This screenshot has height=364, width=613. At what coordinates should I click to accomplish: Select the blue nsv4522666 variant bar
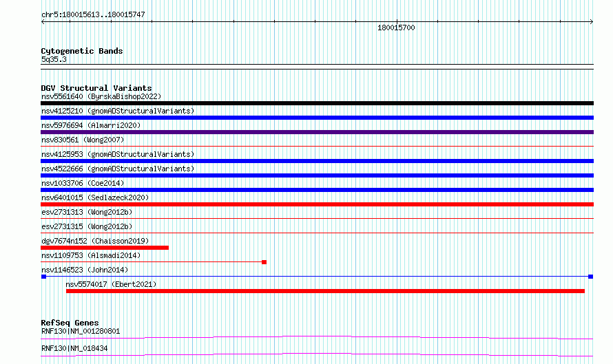317,175
